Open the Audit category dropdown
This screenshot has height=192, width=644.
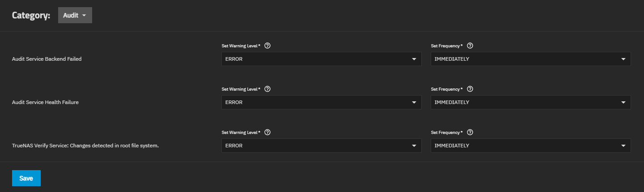pyautogui.click(x=75, y=15)
